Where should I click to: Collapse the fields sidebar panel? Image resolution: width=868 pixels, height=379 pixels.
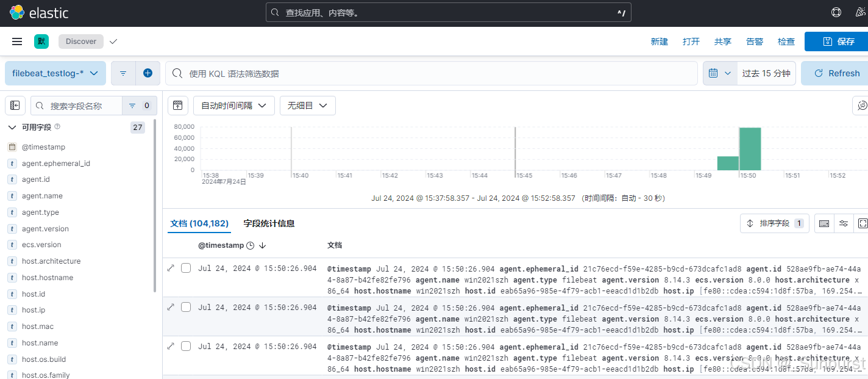[15, 105]
